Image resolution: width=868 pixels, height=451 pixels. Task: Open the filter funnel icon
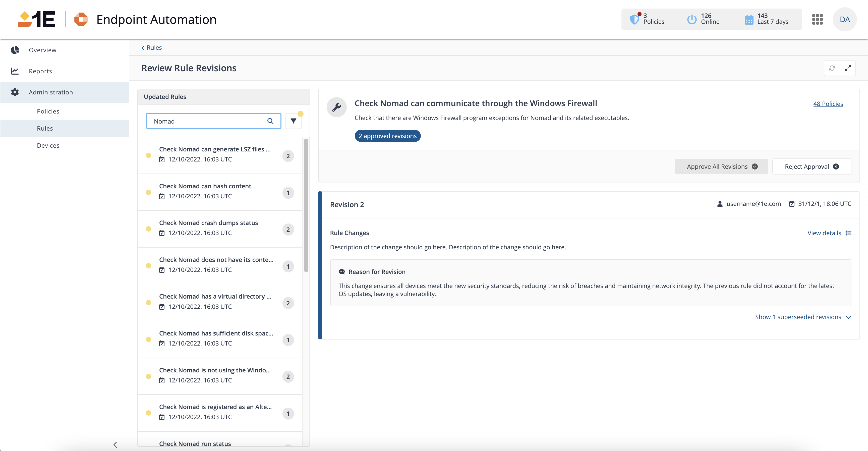click(x=293, y=121)
